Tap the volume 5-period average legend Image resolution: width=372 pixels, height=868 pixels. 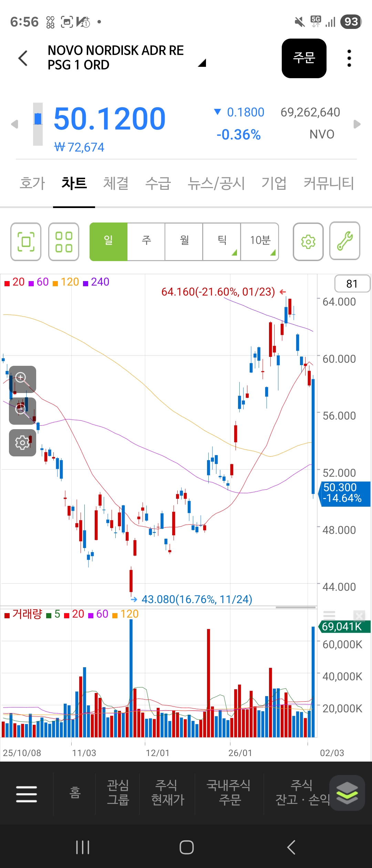53,614
